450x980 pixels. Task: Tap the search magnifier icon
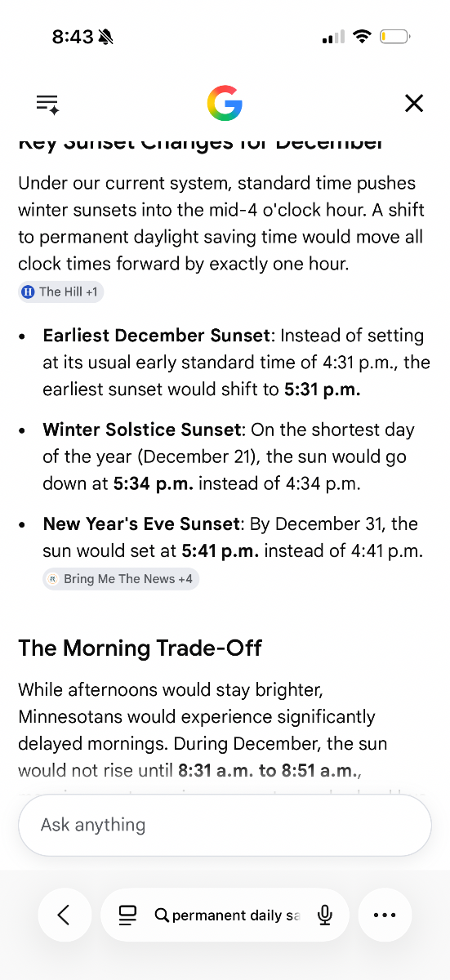coord(162,915)
